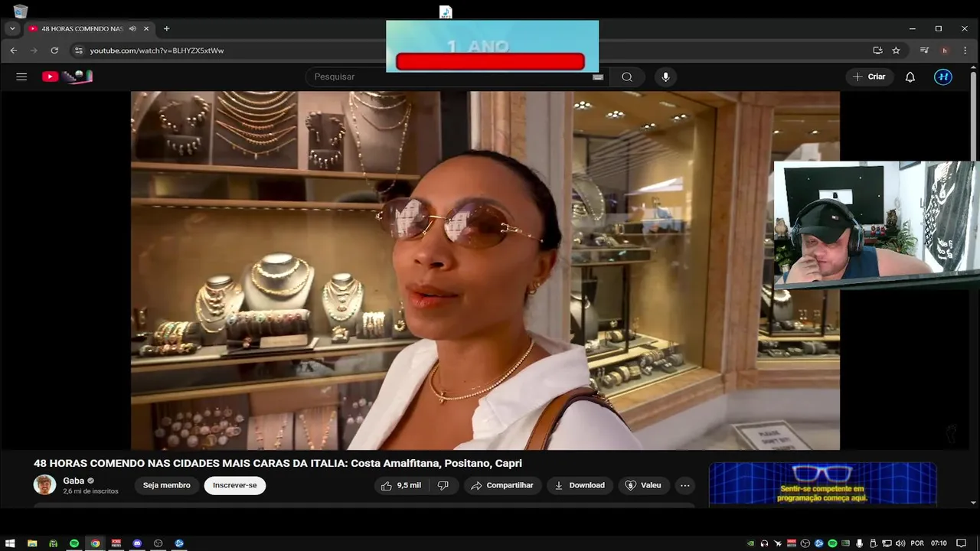Open Discord from the taskbar
The image size is (980, 551).
[x=137, y=543]
